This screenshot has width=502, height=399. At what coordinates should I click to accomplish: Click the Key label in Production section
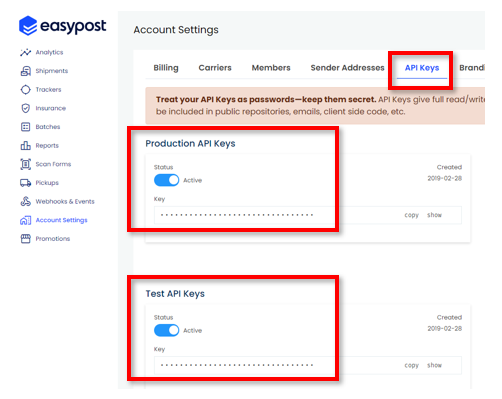(159, 199)
